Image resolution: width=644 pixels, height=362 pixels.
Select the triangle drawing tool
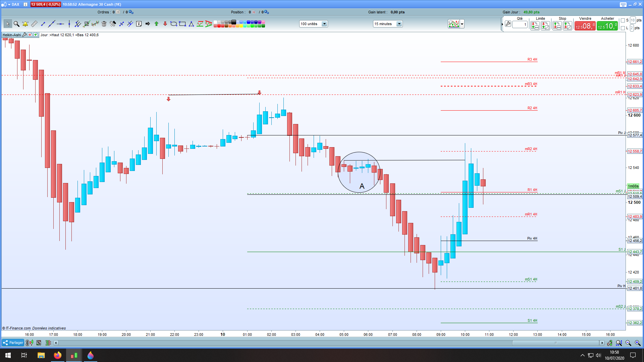pyautogui.click(x=191, y=24)
